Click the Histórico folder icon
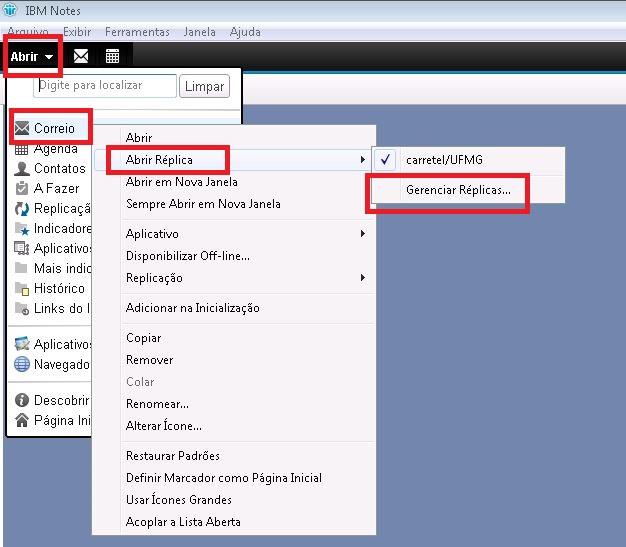Screen dimensions: 626x547 point(22,288)
